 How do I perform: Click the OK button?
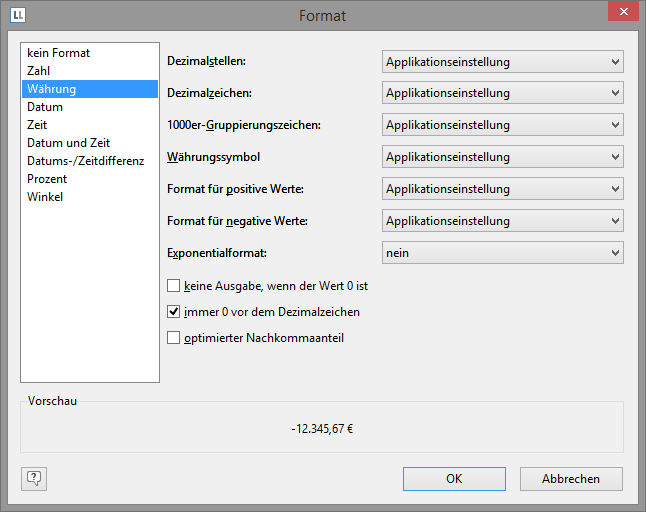click(454, 479)
